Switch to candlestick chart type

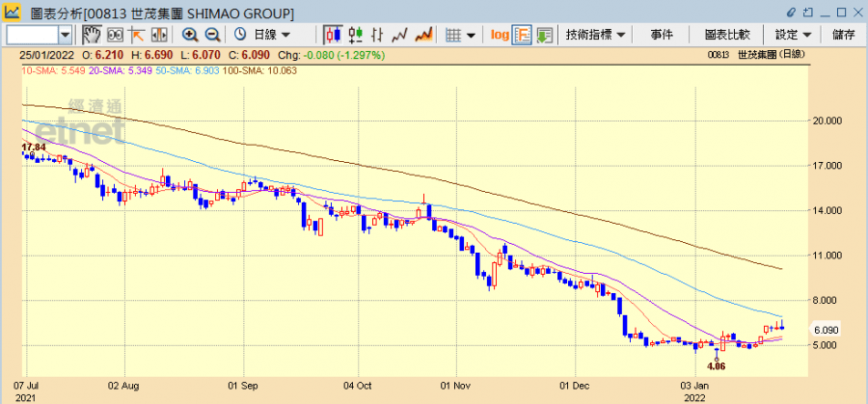pyautogui.click(x=335, y=35)
